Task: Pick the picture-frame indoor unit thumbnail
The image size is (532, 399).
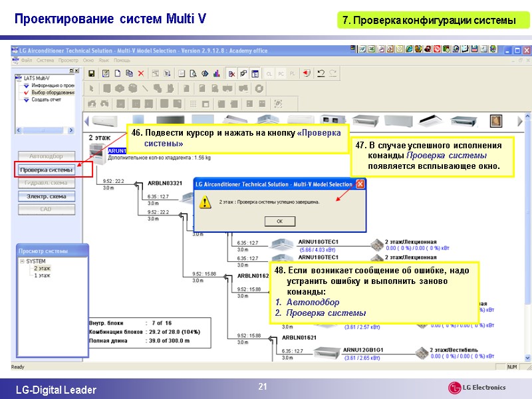Action: click(x=496, y=121)
